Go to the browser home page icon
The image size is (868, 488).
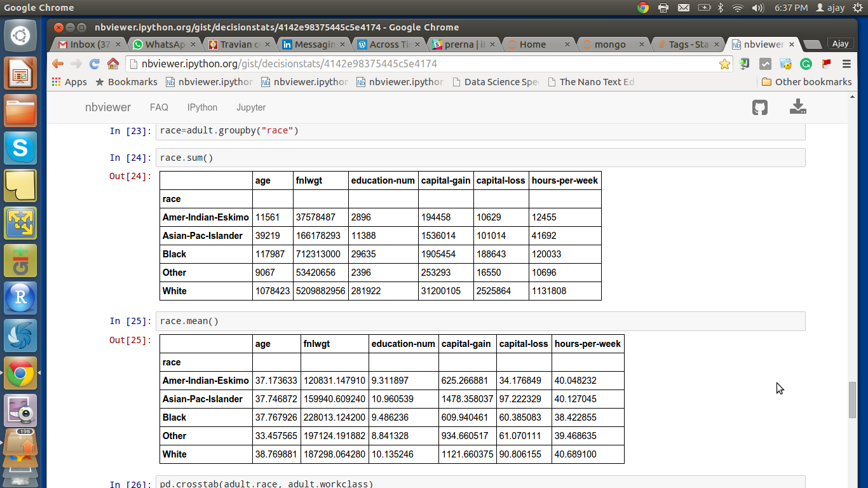[113, 64]
